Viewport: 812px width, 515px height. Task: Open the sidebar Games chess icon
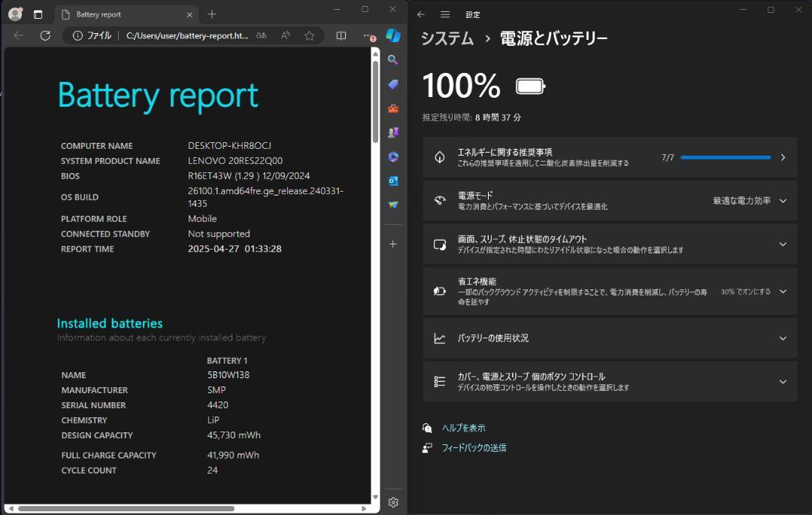(x=393, y=132)
